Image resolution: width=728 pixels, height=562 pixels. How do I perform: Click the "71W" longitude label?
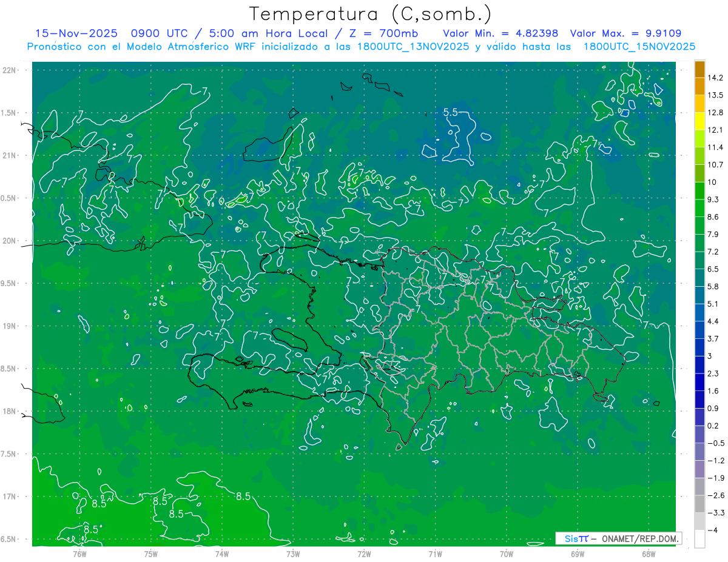click(x=435, y=554)
